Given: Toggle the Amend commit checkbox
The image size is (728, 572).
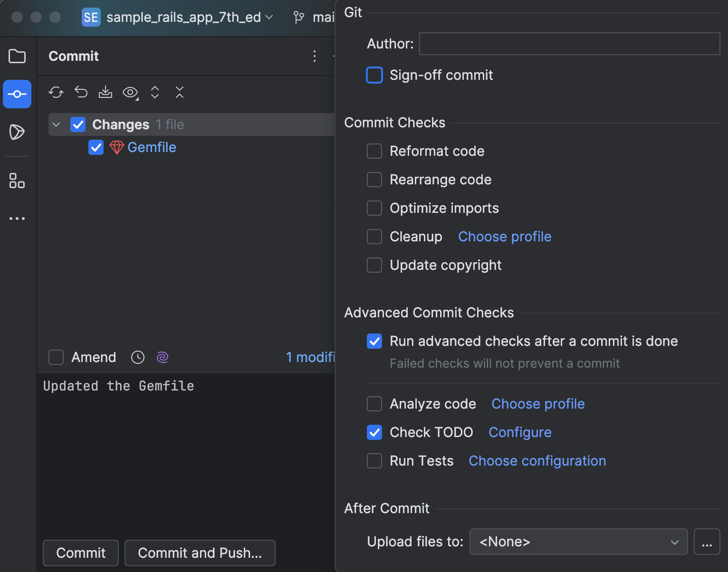Looking at the screenshot, I should pos(56,357).
